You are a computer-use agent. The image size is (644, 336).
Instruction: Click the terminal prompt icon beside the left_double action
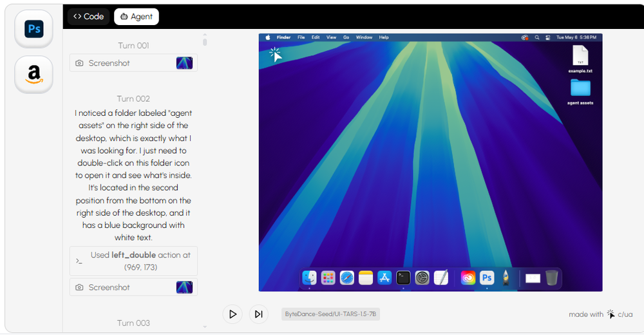tap(79, 261)
